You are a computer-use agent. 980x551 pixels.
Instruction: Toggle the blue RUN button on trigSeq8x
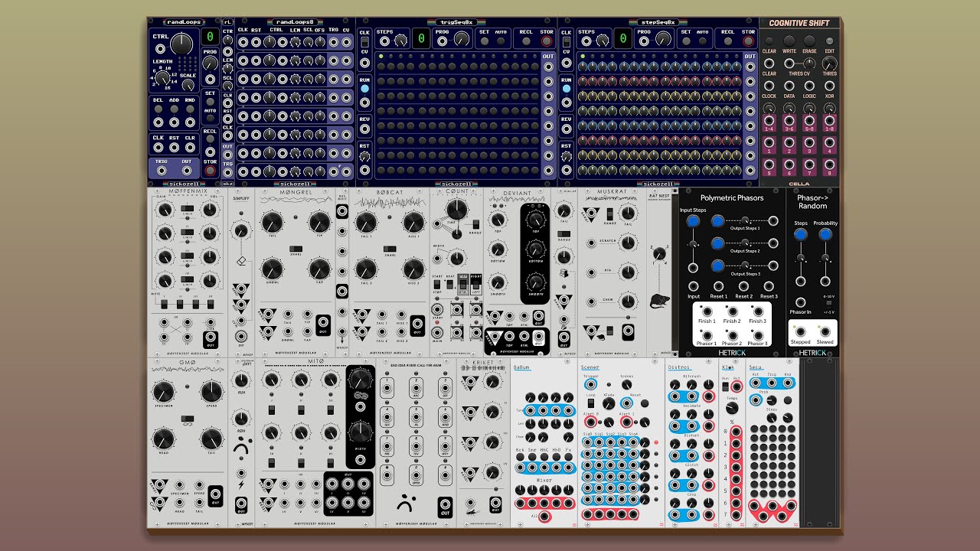tap(364, 90)
